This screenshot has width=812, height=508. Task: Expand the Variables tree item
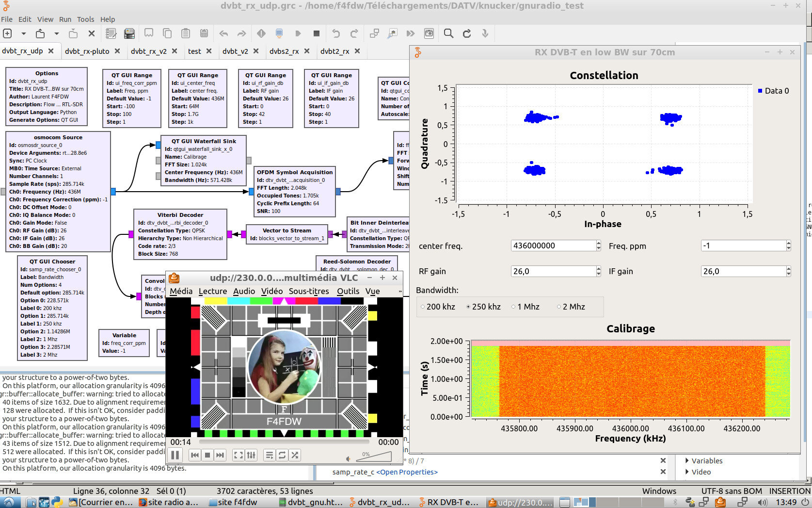click(687, 460)
